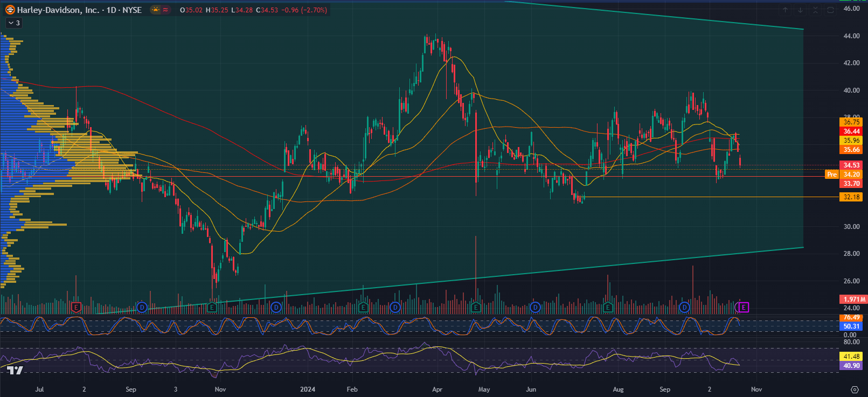Screen dimensions: 868x397
Task: Click the dividend D marker nearest Jun
Action: (535, 308)
